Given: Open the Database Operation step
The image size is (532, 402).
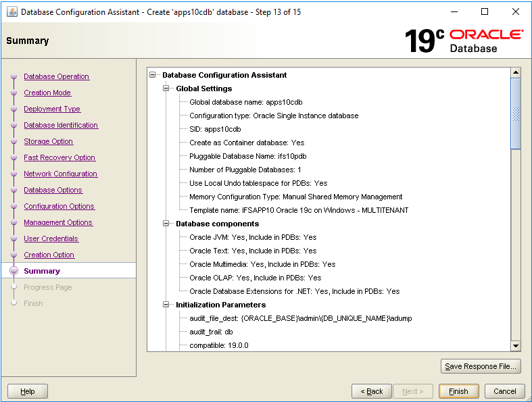Looking at the screenshot, I should click(x=56, y=76).
